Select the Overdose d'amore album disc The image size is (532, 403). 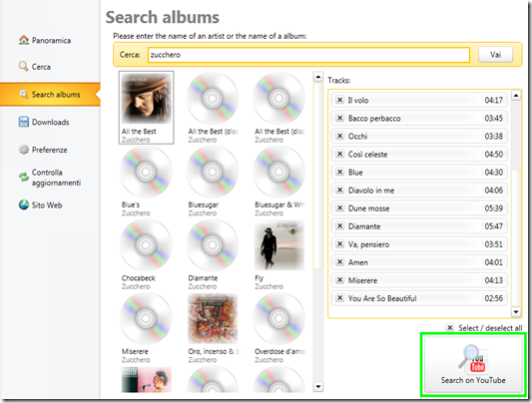point(278,318)
